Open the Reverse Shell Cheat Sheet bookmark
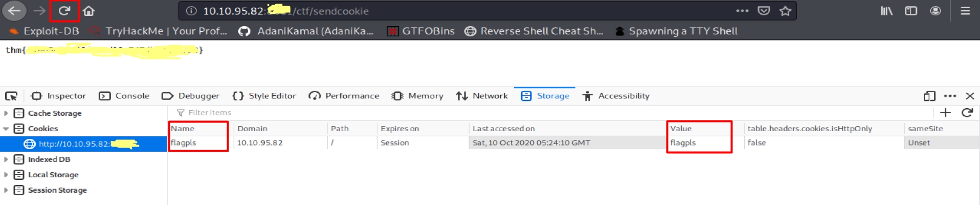Image resolution: width=980 pixels, height=205 pixels. pos(534,31)
